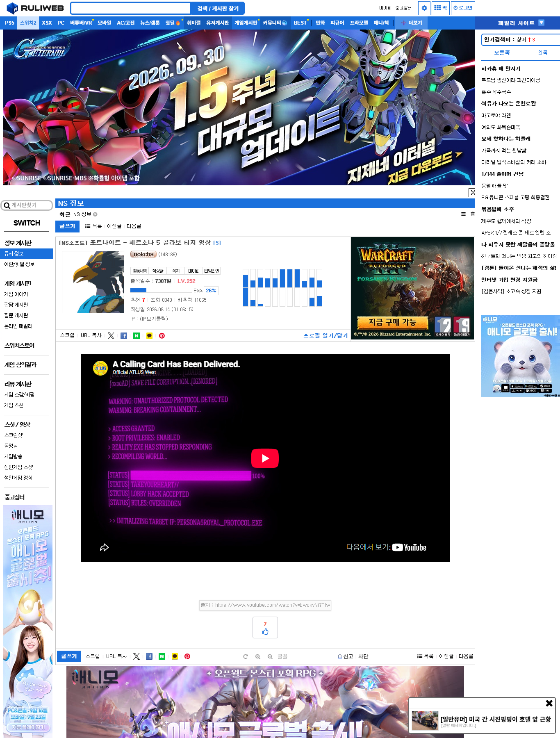Viewport: 560px width, 738px height.
Task: Close the notification popup with X
Action: (549, 703)
